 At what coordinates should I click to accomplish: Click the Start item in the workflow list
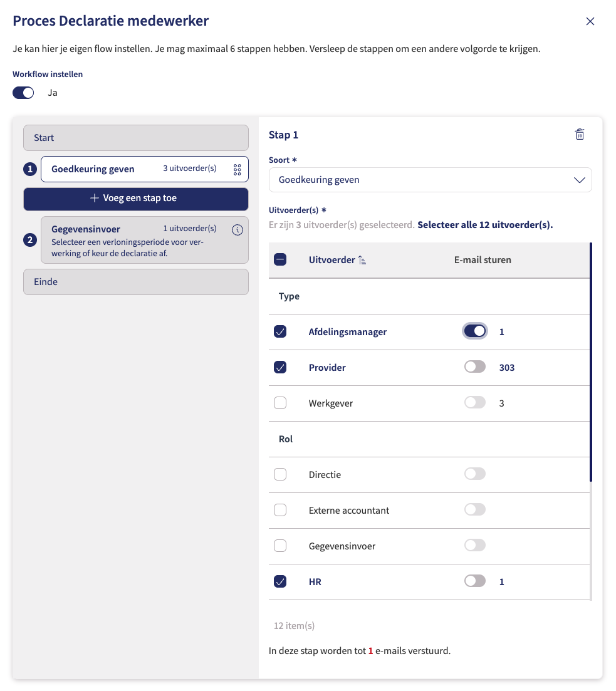point(135,137)
